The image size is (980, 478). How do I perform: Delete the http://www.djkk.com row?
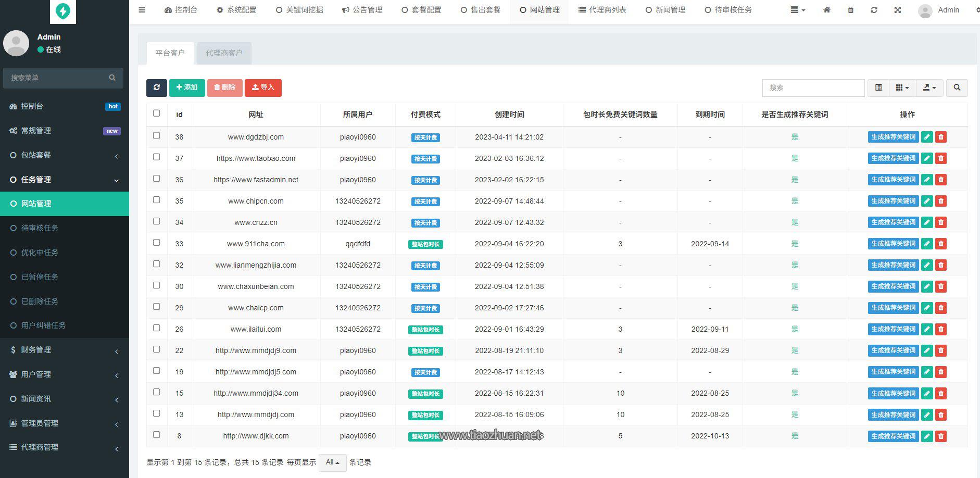pos(941,436)
